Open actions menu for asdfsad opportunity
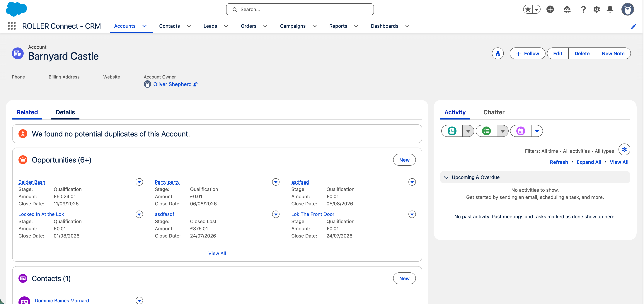Image resolution: width=644 pixels, height=304 pixels. (x=412, y=182)
